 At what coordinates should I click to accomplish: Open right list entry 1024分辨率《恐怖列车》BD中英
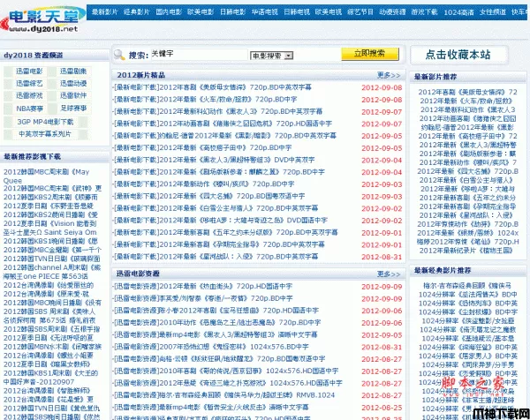click(x=468, y=304)
